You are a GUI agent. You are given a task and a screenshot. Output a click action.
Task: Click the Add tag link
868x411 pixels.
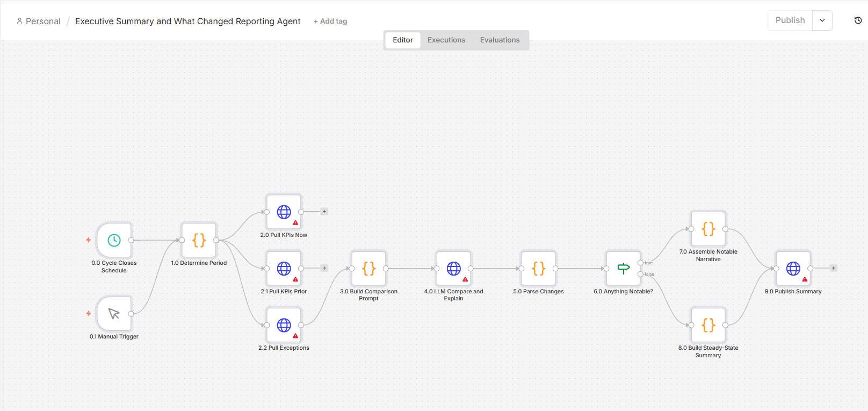[330, 21]
